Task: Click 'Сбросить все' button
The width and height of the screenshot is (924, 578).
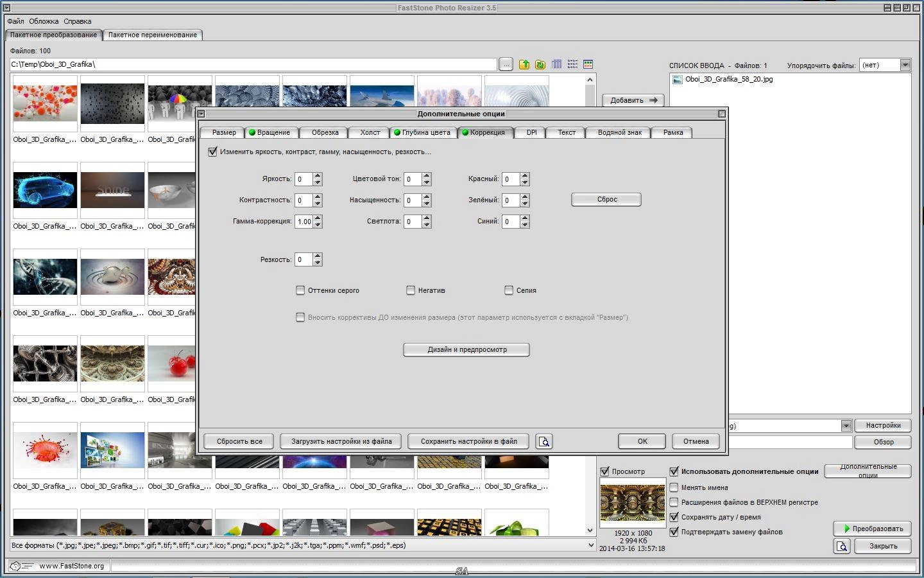Action: point(239,441)
